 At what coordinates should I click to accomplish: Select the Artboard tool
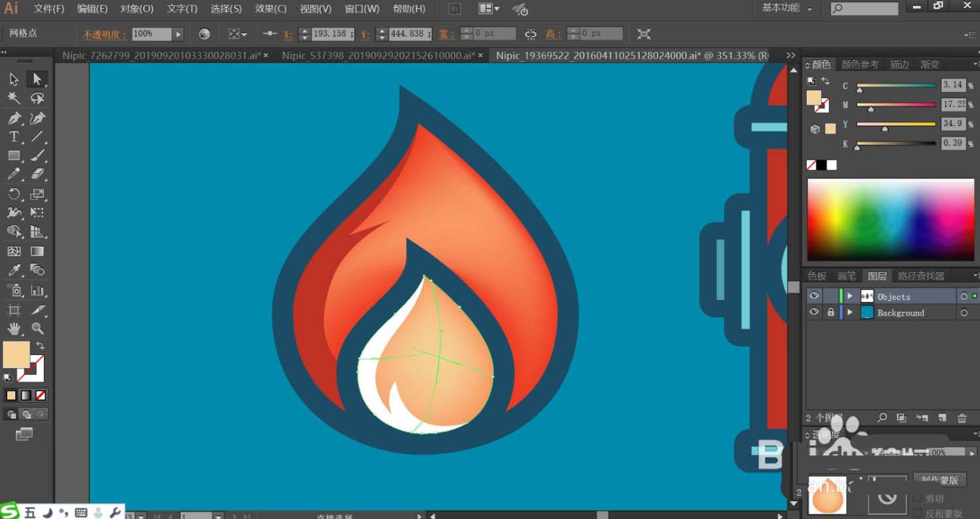coord(14,309)
